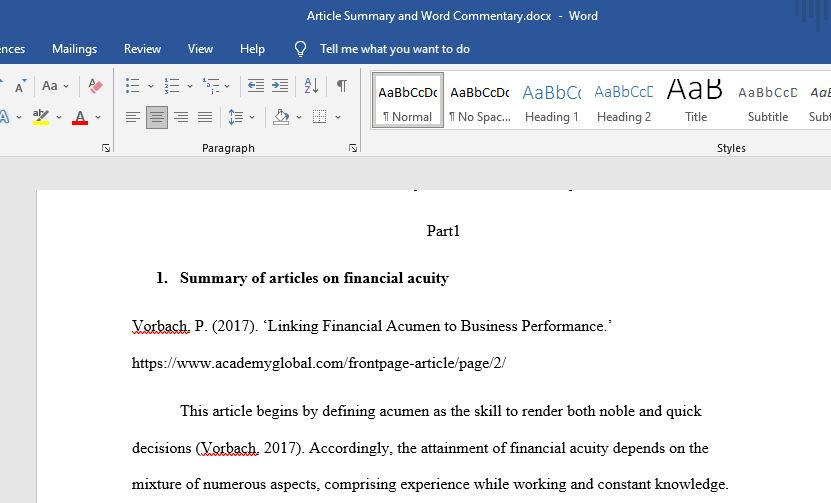Image resolution: width=831 pixels, height=503 pixels.
Task: Click the Shading paint bucket icon
Action: [281, 117]
